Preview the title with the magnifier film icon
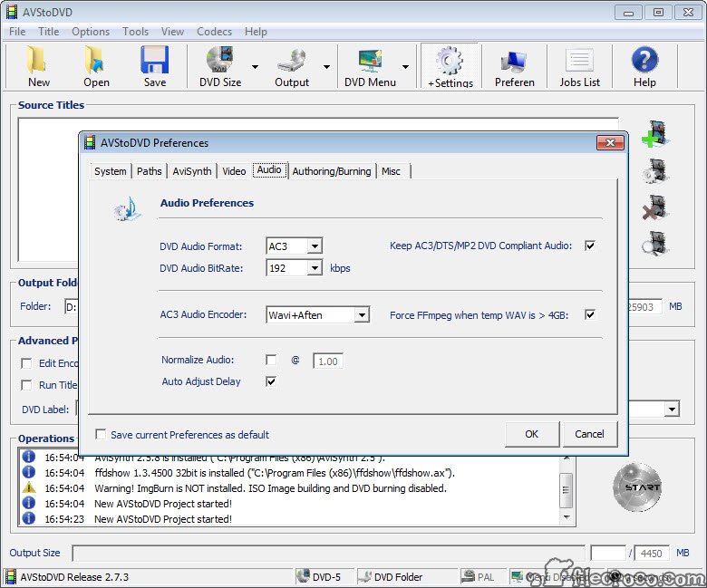Screen dimensions: 707x588 click(x=655, y=243)
